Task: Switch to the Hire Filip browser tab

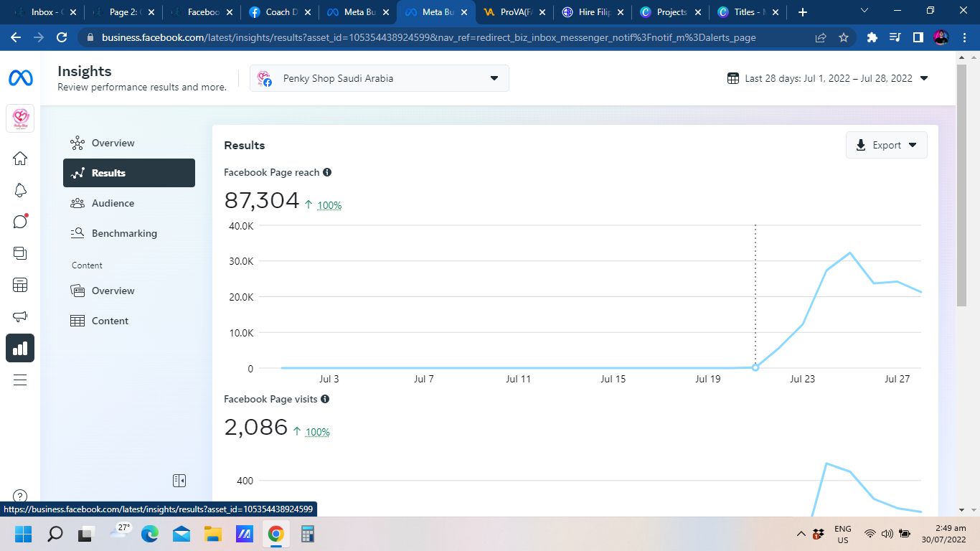Action: (593, 12)
